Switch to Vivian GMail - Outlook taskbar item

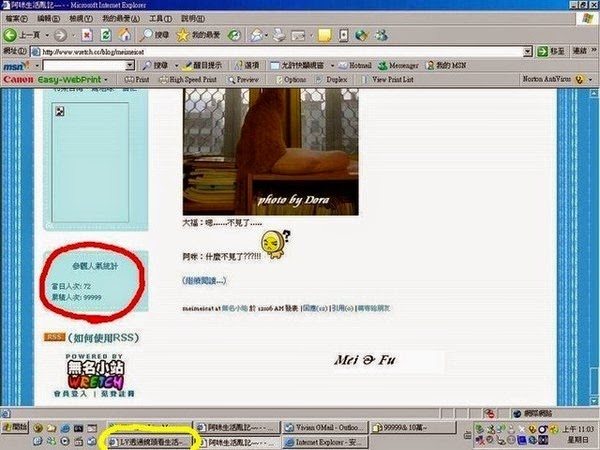(325, 427)
